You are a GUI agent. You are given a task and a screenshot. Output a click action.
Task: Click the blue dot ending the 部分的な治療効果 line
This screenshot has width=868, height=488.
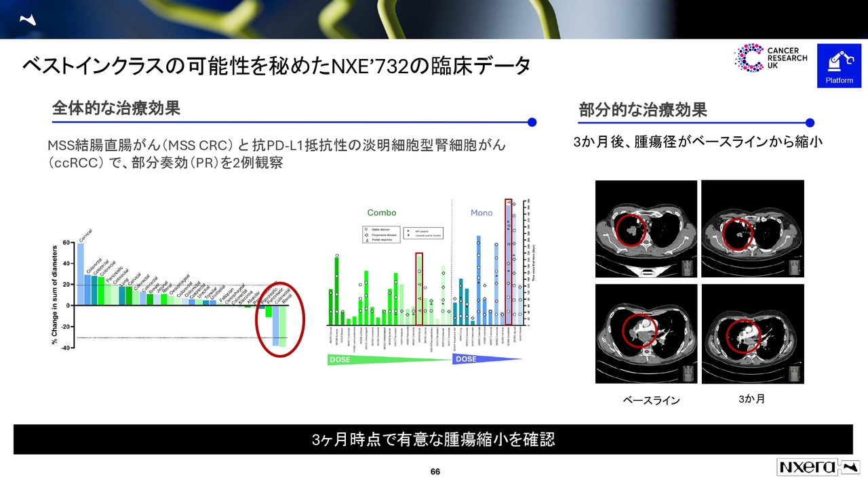click(x=810, y=123)
